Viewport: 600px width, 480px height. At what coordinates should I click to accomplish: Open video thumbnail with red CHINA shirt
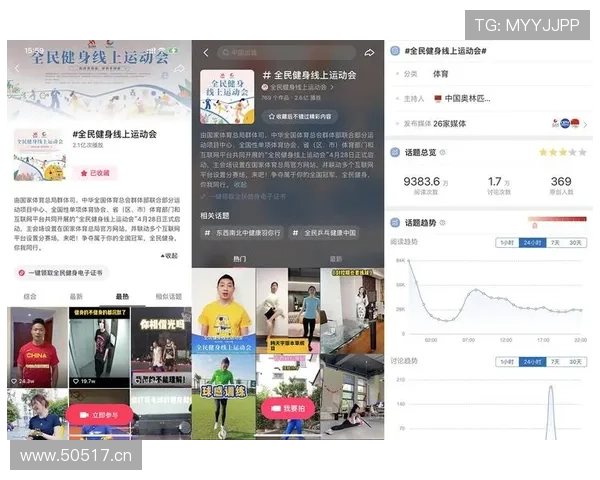click(38, 348)
